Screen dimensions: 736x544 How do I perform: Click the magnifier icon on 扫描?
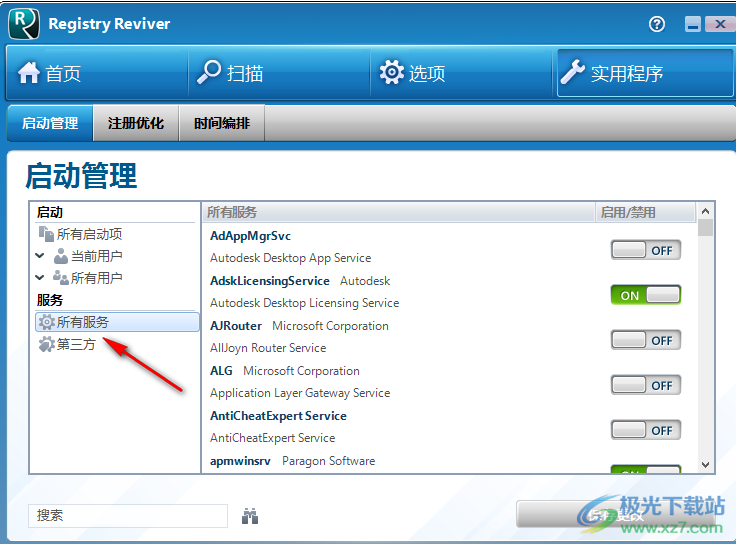click(x=209, y=72)
